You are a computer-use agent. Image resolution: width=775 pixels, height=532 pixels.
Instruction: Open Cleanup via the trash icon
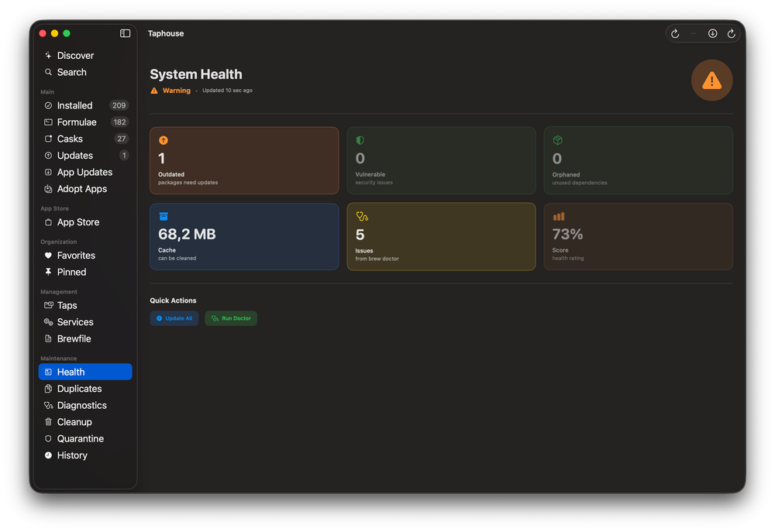[x=48, y=421]
